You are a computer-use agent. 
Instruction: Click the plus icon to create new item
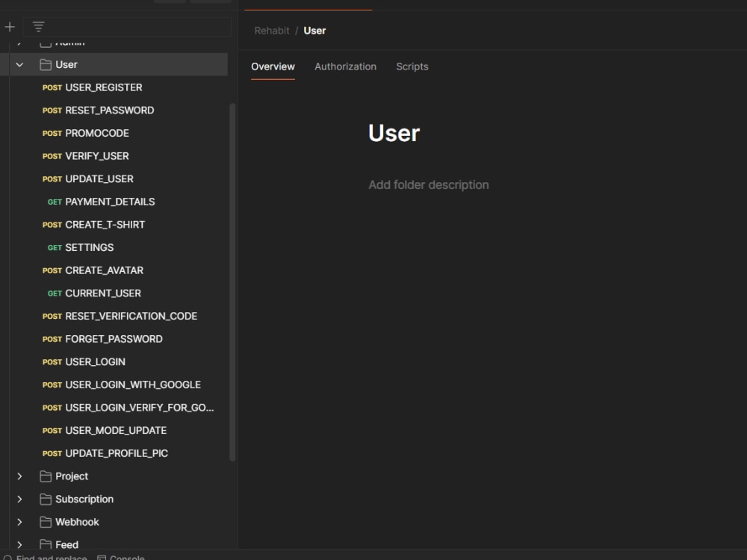click(10, 27)
